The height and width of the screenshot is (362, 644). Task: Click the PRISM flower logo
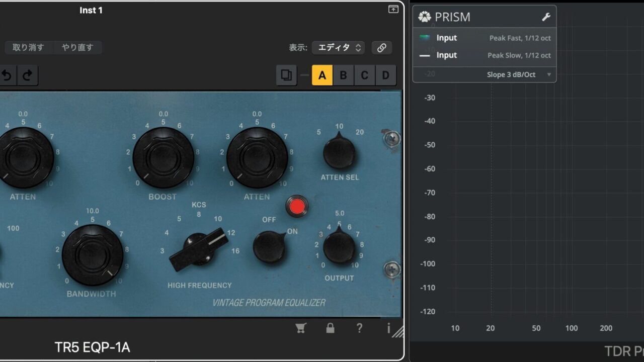pyautogui.click(x=425, y=17)
